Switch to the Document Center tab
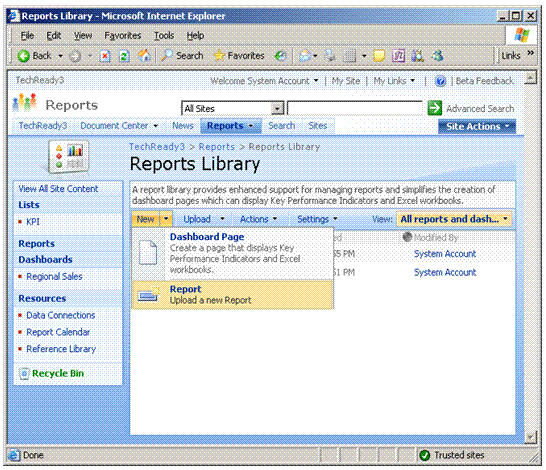This screenshot has height=470, width=546. 119,126
